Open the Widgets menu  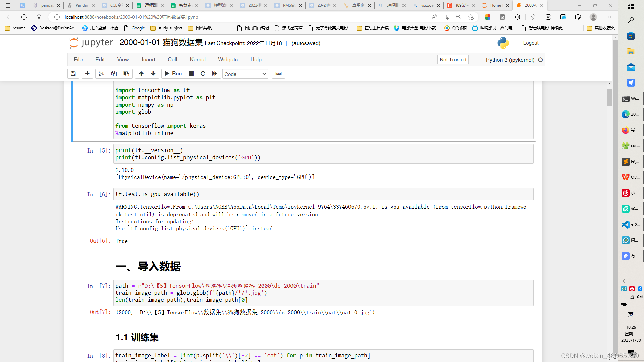pyautogui.click(x=228, y=59)
